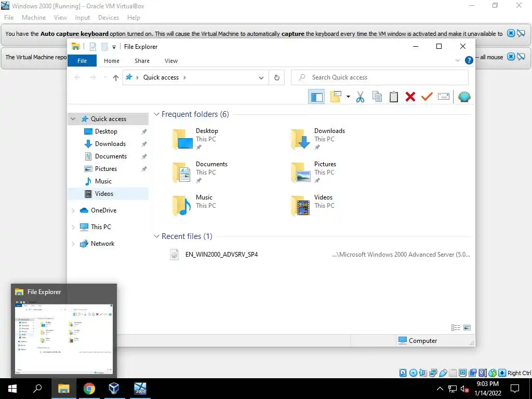Click the Paste clipboard icon
The width and height of the screenshot is (532, 399).
pos(394,97)
